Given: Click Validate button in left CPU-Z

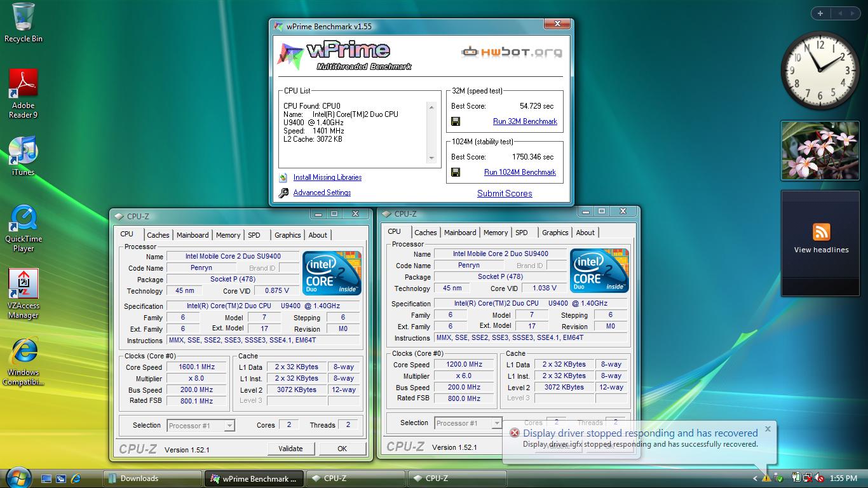Looking at the screenshot, I should (x=290, y=449).
